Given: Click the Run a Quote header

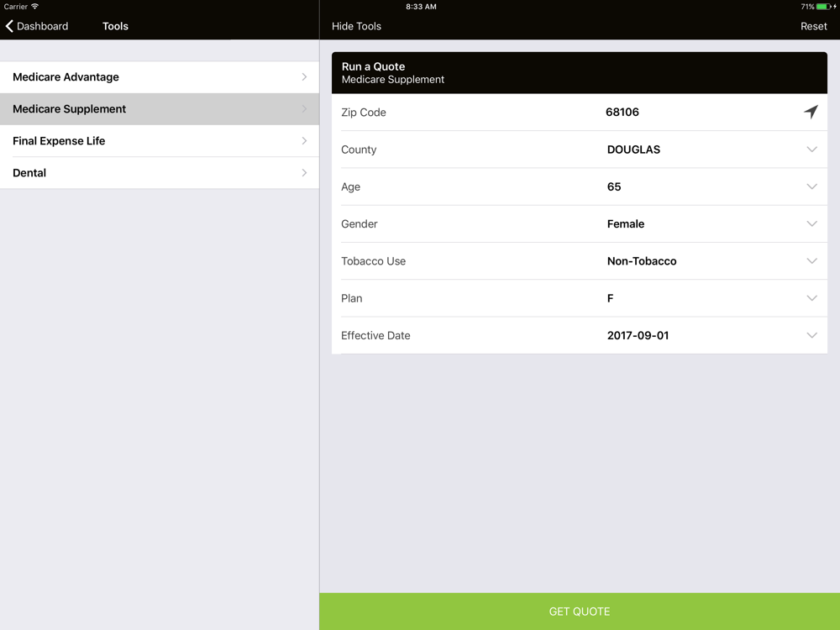Looking at the screenshot, I should point(579,73).
